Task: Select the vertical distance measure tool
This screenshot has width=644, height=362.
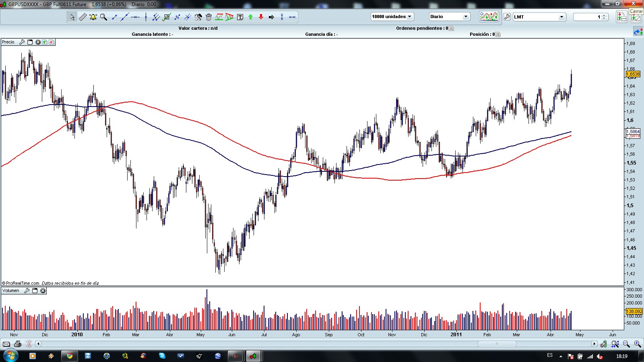Action: point(282,17)
